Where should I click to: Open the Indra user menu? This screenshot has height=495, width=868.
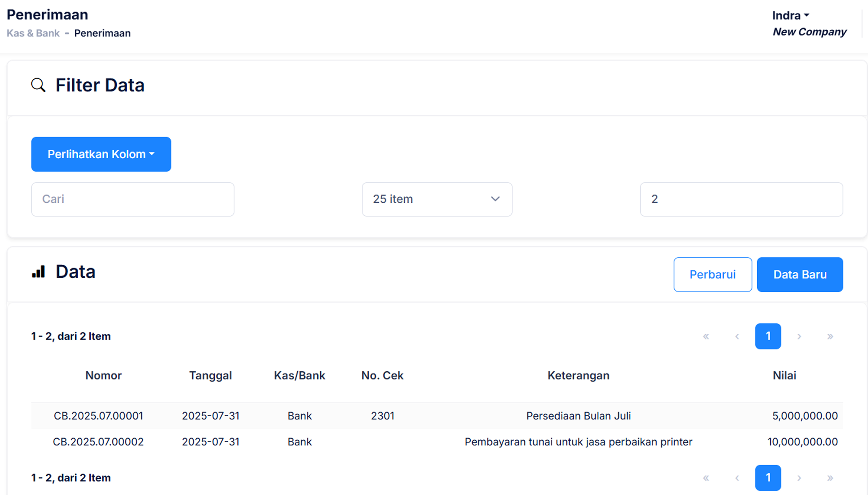pos(790,16)
